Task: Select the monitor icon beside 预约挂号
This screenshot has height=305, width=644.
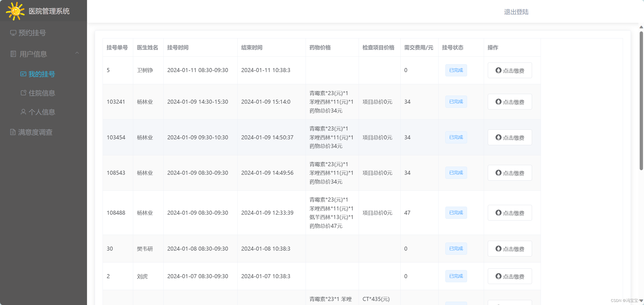Action: pyautogui.click(x=13, y=32)
